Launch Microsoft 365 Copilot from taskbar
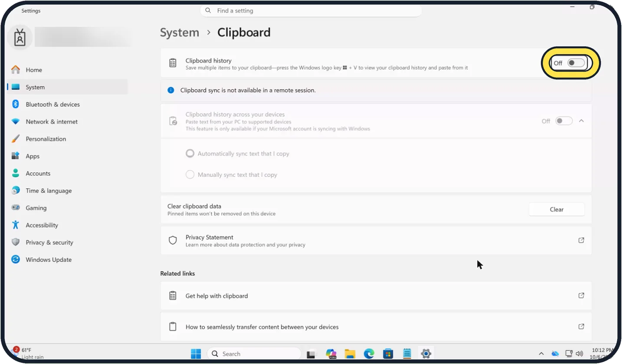This screenshot has width=622, height=364. 331,354
